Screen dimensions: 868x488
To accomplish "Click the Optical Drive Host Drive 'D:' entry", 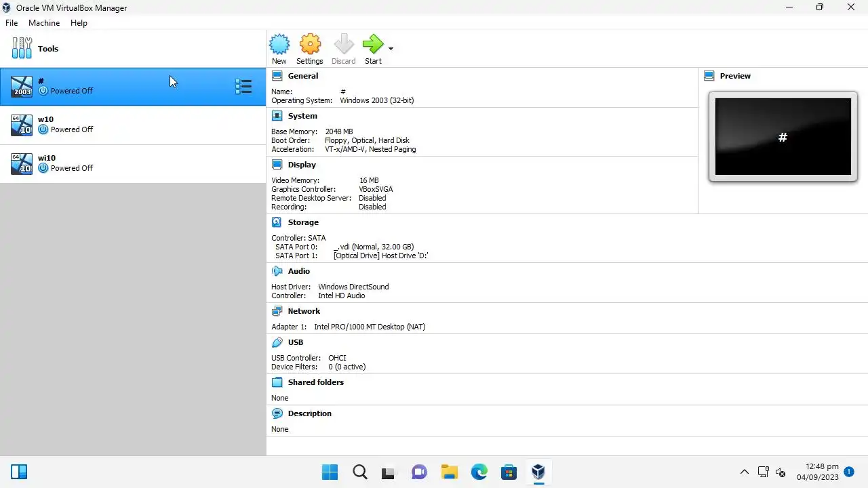I will click(x=380, y=256).
